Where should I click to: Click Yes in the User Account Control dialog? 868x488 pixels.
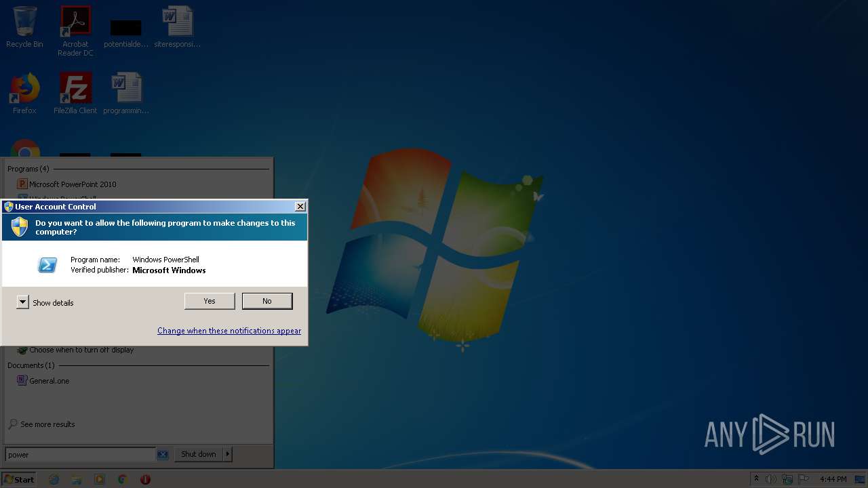point(210,301)
